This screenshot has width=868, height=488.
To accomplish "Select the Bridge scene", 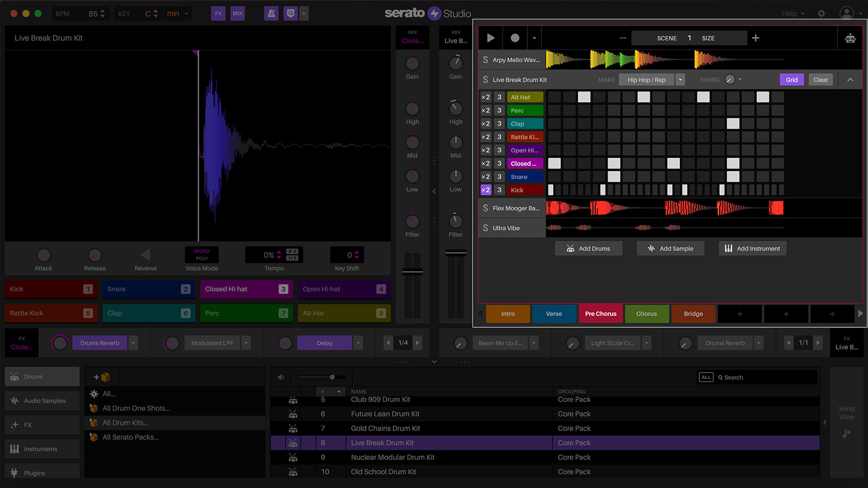I will pos(693,314).
